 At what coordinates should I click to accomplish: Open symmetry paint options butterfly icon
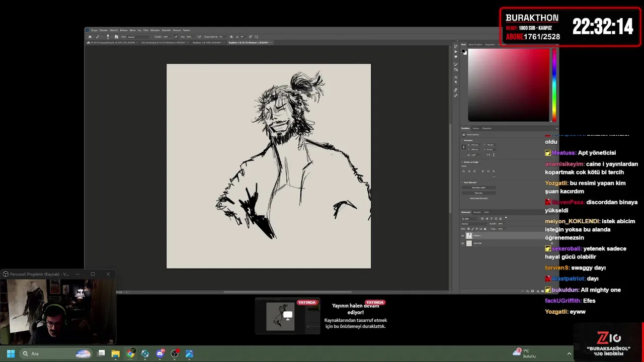point(257,37)
